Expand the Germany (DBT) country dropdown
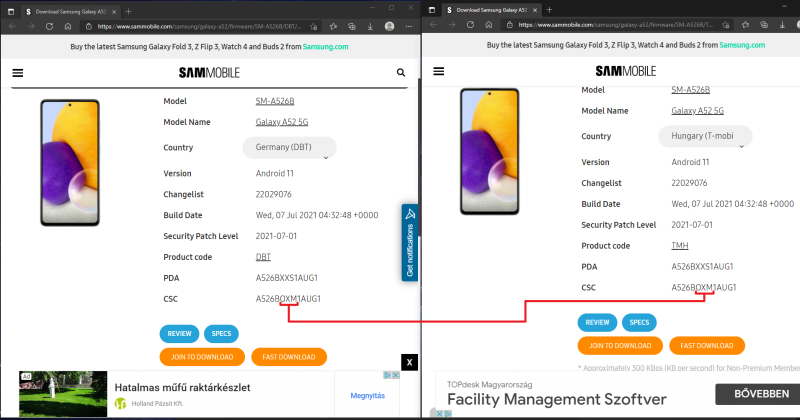This screenshot has width=800, height=420. (289, 147)
